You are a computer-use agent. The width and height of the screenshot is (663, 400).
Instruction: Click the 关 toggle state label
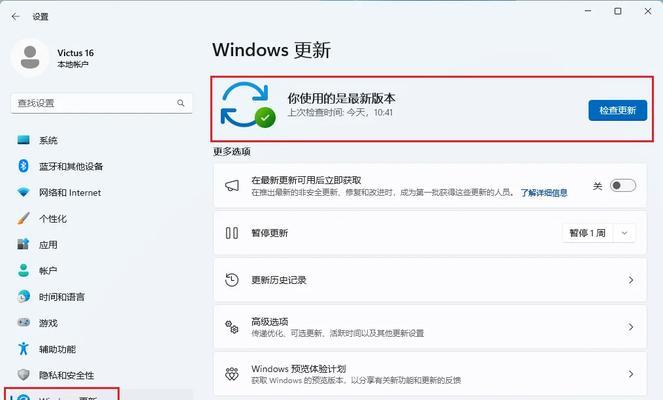click(597, 186)
